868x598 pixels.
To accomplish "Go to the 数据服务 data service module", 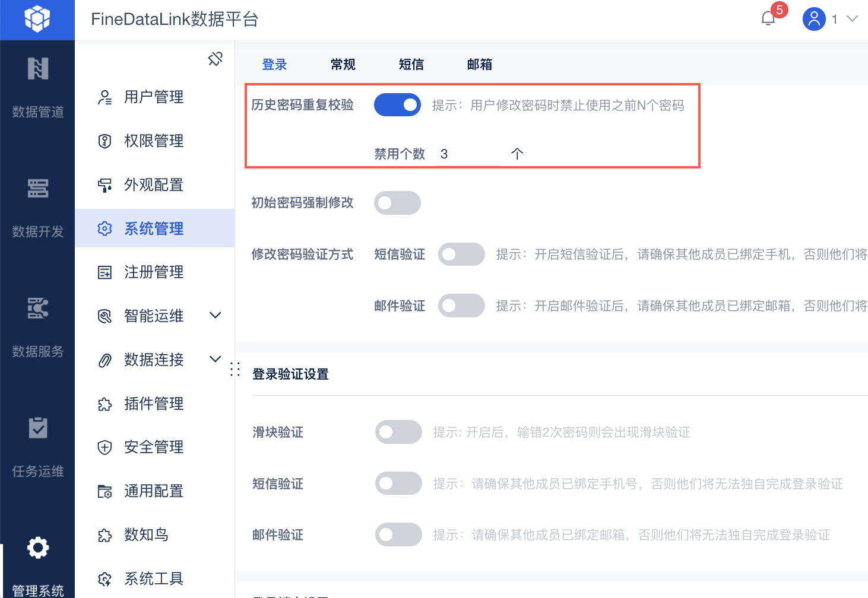I will click(x=37, y=326).
